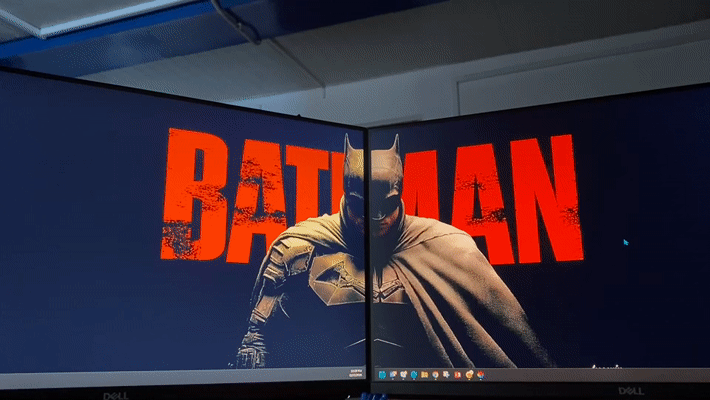Open the clock and date on the left monitor taskbar
This screenshot has height=400, width=710.
356,373
